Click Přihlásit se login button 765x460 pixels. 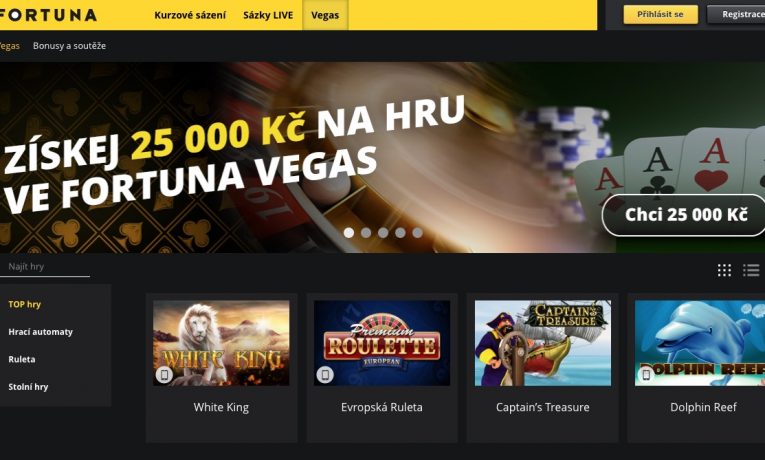tap(660, 15)
